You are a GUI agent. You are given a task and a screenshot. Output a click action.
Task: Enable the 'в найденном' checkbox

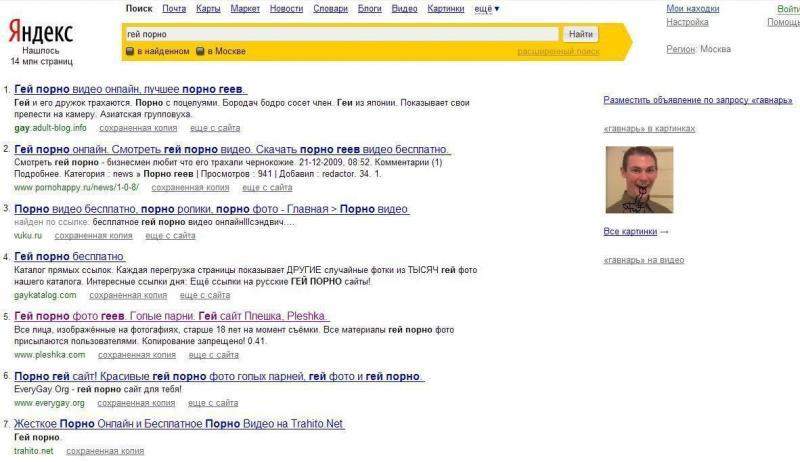click(130, 51)
